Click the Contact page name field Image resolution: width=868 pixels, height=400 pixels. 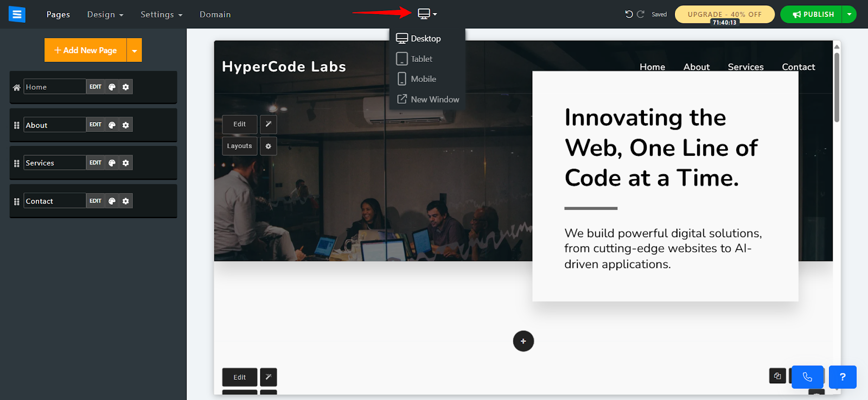(55, 201)
